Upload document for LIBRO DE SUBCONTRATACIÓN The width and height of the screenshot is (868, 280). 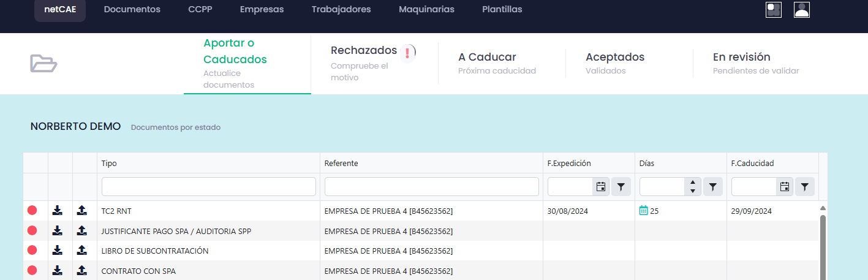click(x=82, y=251)
